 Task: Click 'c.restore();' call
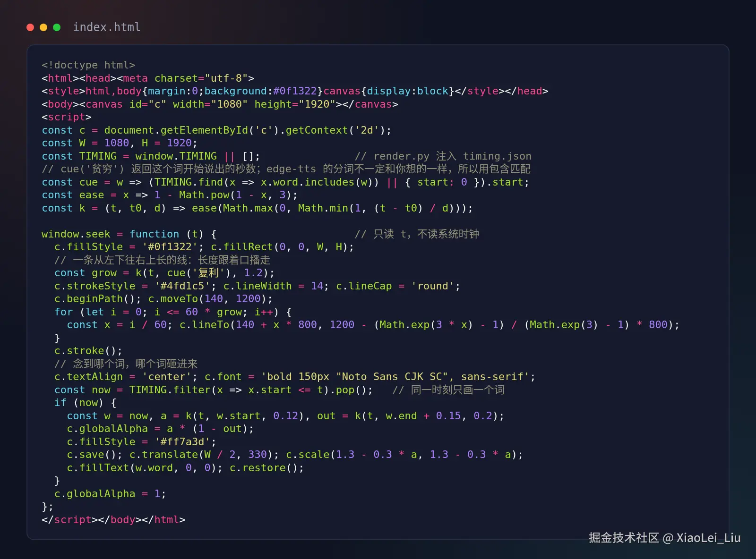click(x=266, y=468)
